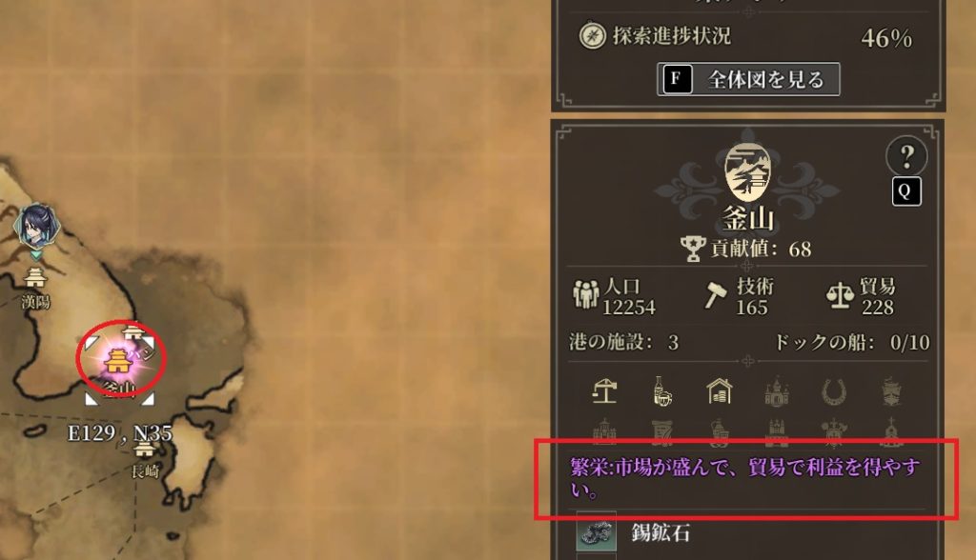The image size is (976, 560).
Task: Click the 技術 hammer icon
Action: [x=715, y=295]
